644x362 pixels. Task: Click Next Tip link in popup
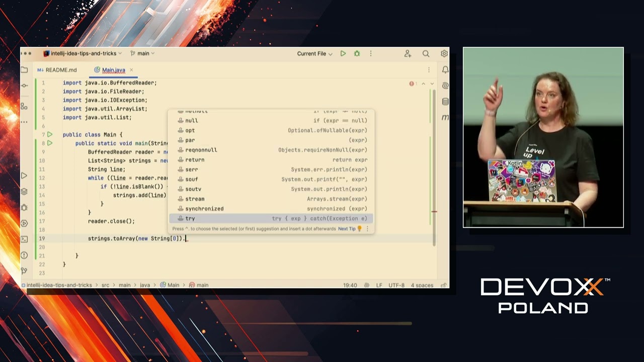347,229
